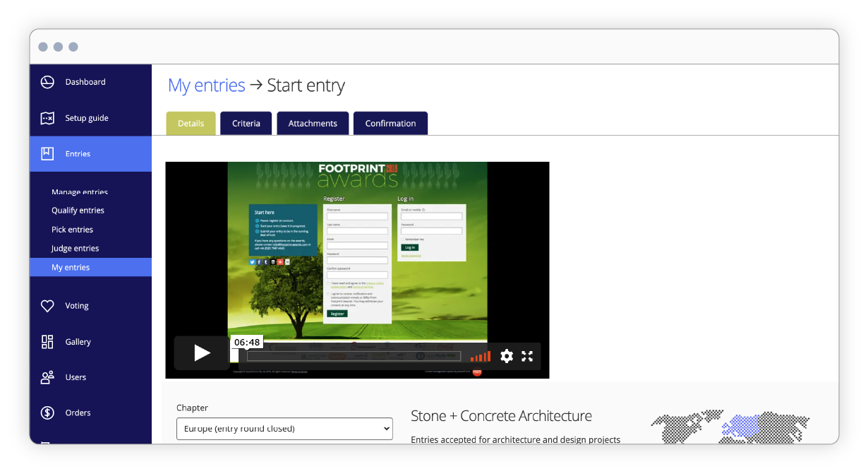The width and height of the screenshot is (868, 474).
Task: Open the Chapter dropdown
Action: 284,429
